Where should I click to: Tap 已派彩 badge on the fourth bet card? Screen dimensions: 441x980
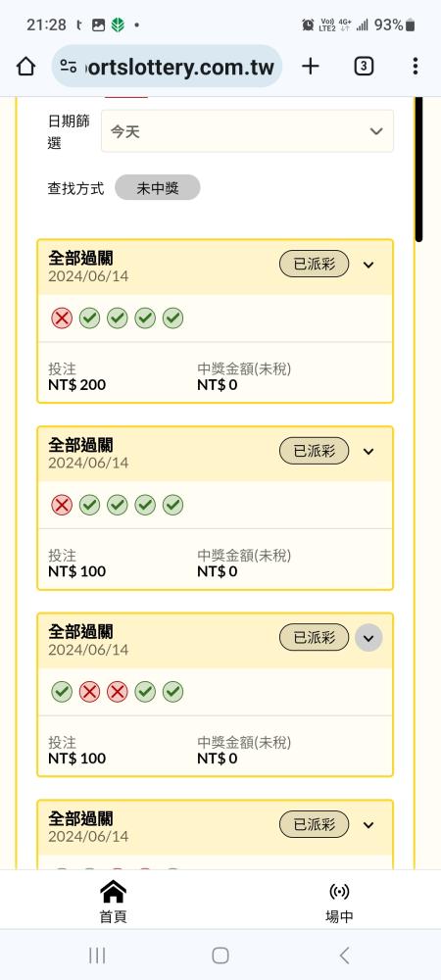tap(315, 825)
